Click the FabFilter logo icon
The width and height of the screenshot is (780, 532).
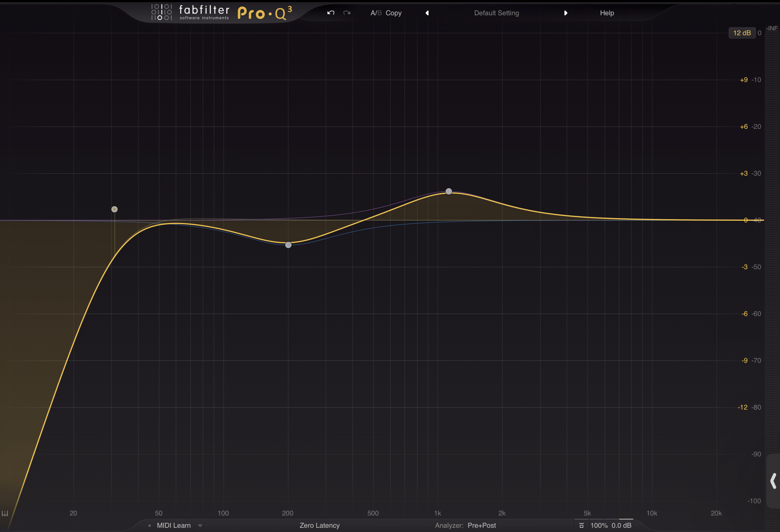161,12
